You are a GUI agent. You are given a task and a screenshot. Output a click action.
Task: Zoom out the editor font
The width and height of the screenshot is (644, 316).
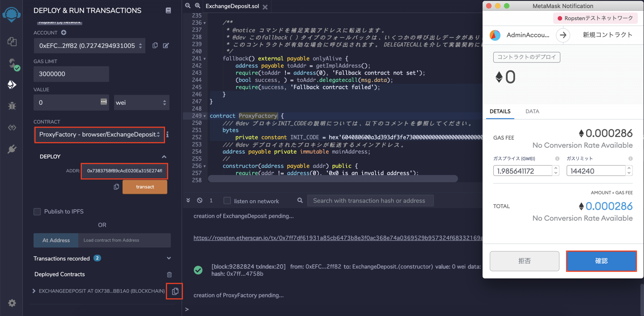(188, 6)
